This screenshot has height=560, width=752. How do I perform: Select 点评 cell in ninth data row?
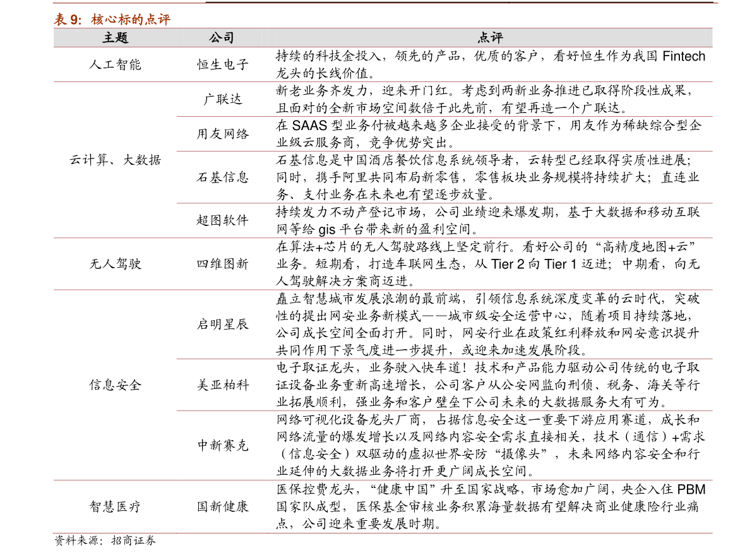click(490, 446)
